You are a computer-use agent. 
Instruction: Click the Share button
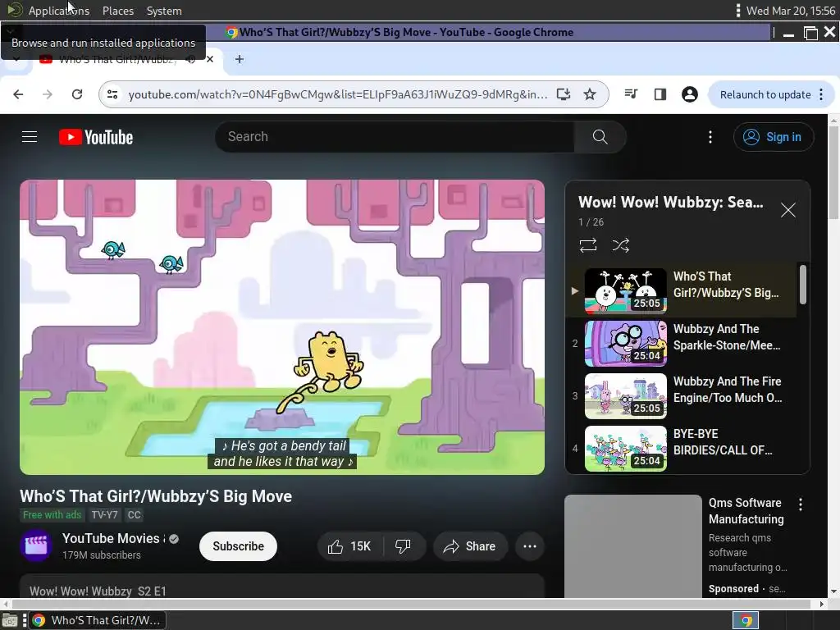click(x=470, y=546)
